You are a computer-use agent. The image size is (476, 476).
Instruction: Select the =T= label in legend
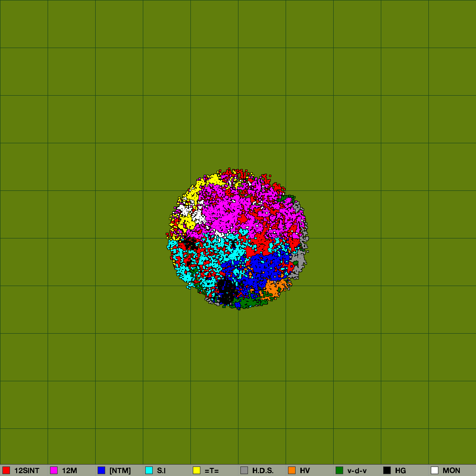pos(212,471)
